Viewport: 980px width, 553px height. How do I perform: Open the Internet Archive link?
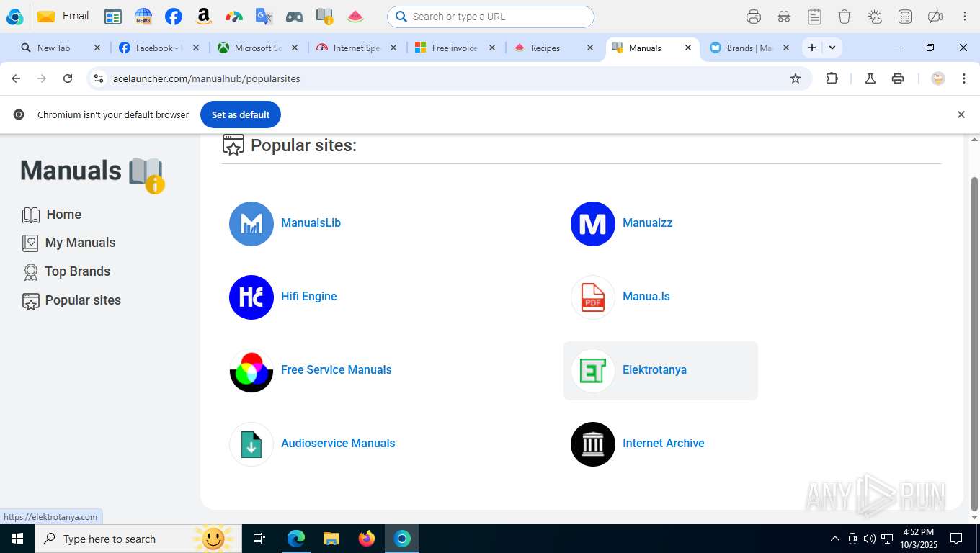pos(663,444)
